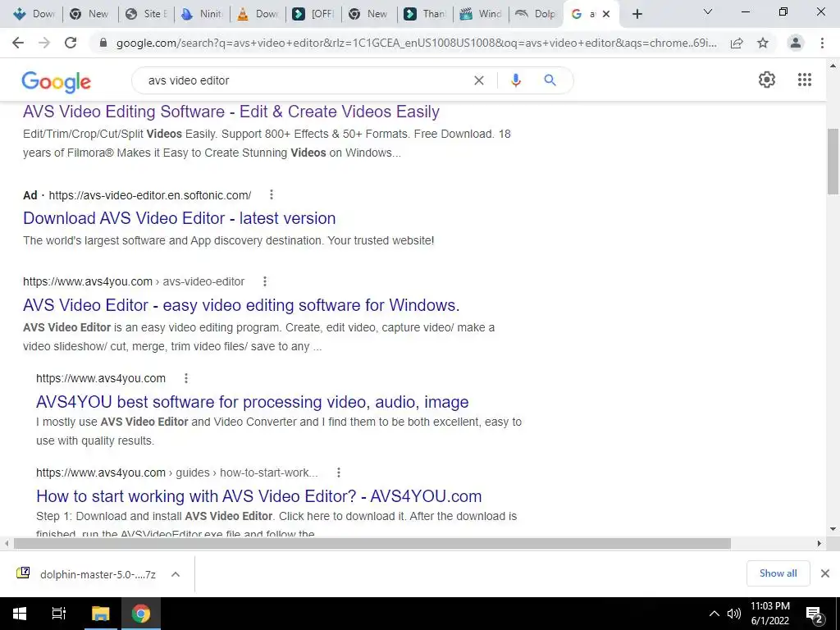The height and width of the screenshot is (630, 840).
Task: View site security lock info
Action: (103, 43)
